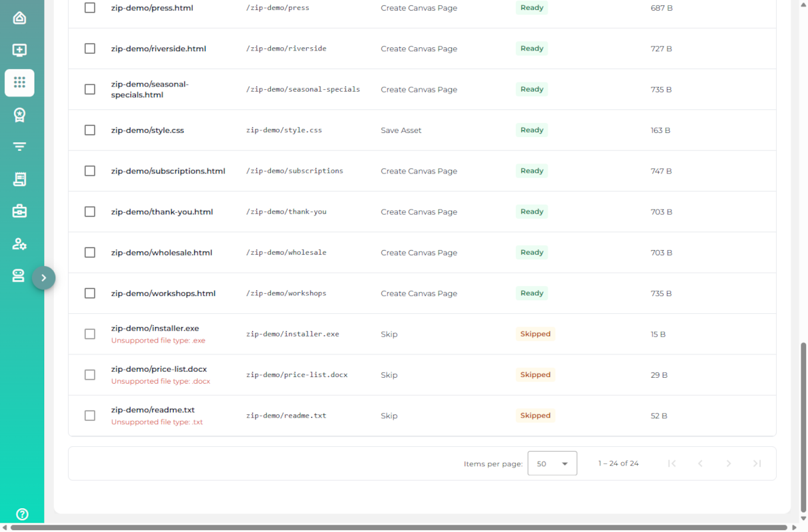Check the box for zip-demo/riverside.html
The image size is (808, 532).
[90, 49]
